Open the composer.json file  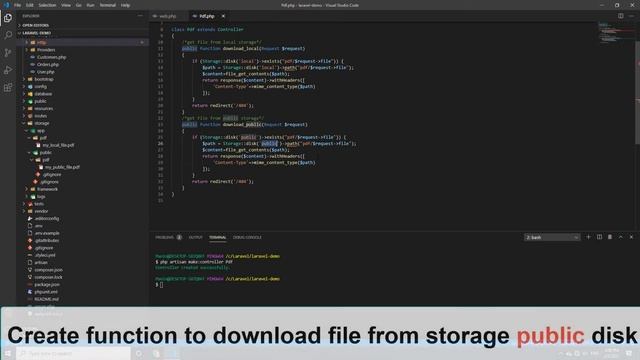click(49, 270)
